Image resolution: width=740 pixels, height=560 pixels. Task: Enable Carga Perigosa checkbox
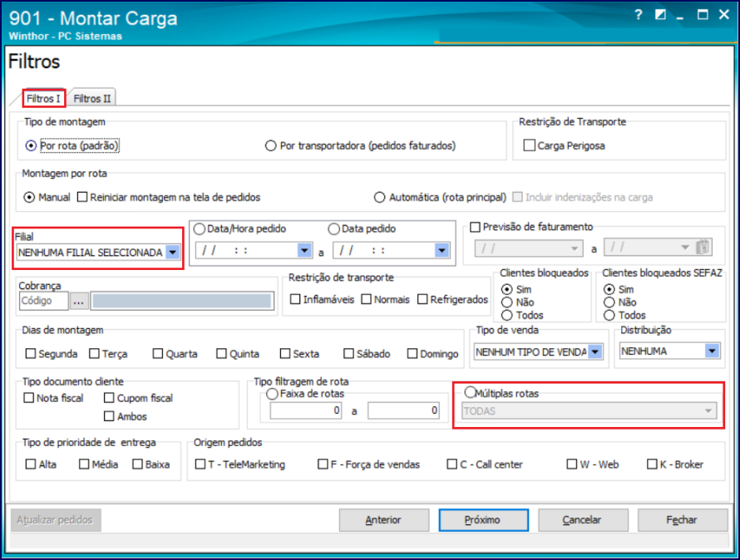tap(530, 145)
